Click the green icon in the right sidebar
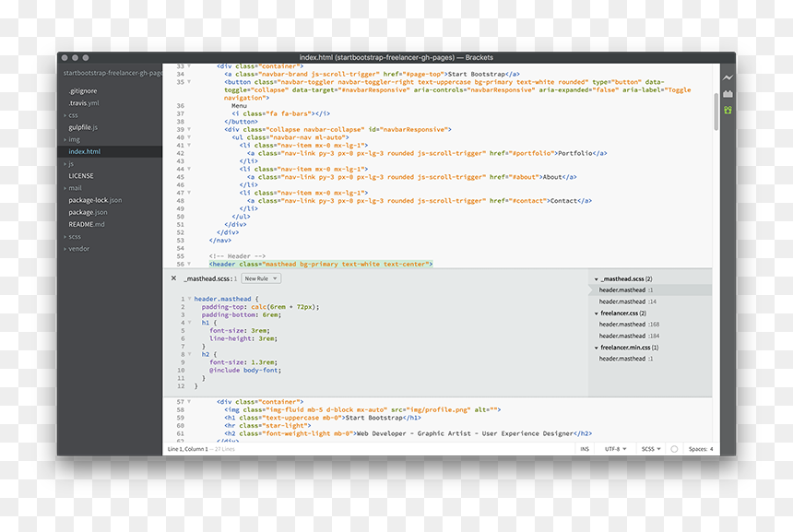 pyautogui.click(x=728, y=110)
